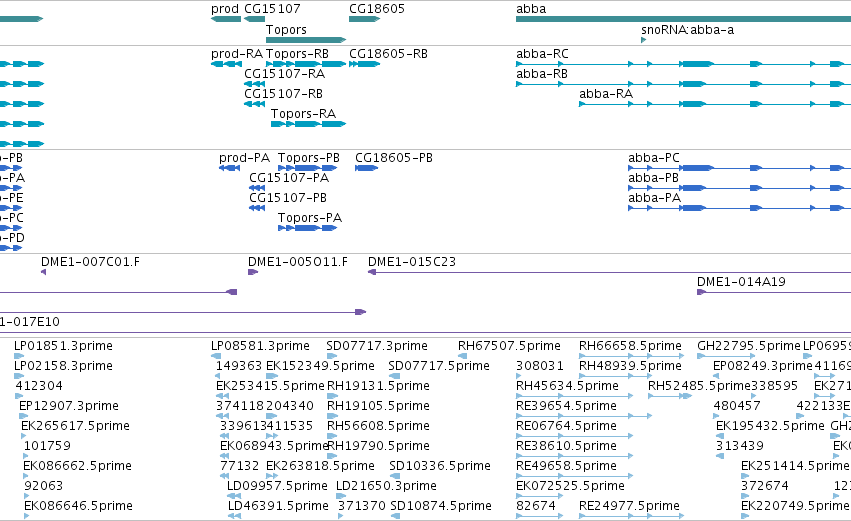The image size is (851, 521).
Task: Select the DME1-014A19 clone label
Action: click(741, 282)
